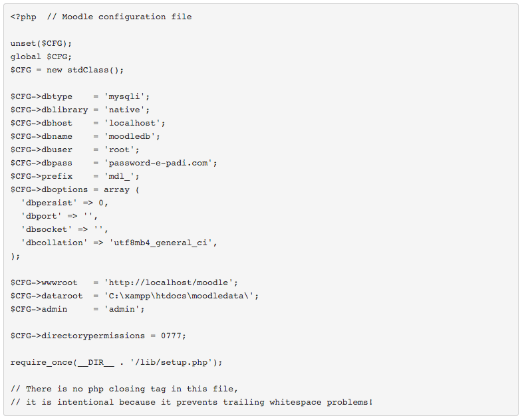
Task: Click the '<?php' opening tag
Action: click(x=23, y=17)
